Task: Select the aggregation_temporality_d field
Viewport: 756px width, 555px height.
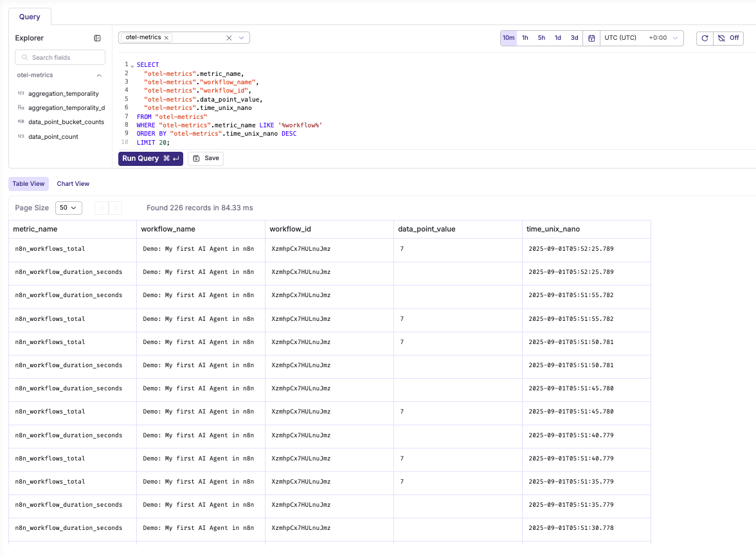Action: (x=67, y=107)
